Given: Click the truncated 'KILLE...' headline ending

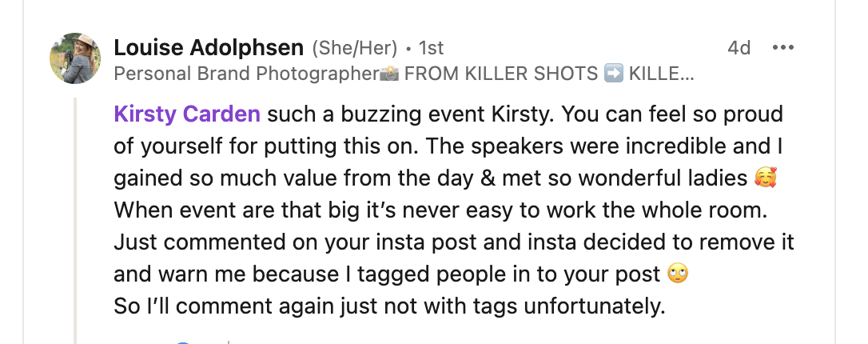Looking at the screenshot, I should click(662, 74).
